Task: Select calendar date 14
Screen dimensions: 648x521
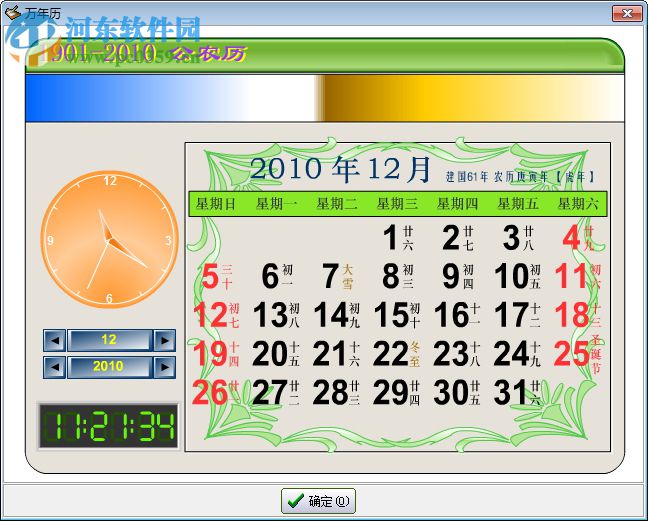Action: point(337,315)
